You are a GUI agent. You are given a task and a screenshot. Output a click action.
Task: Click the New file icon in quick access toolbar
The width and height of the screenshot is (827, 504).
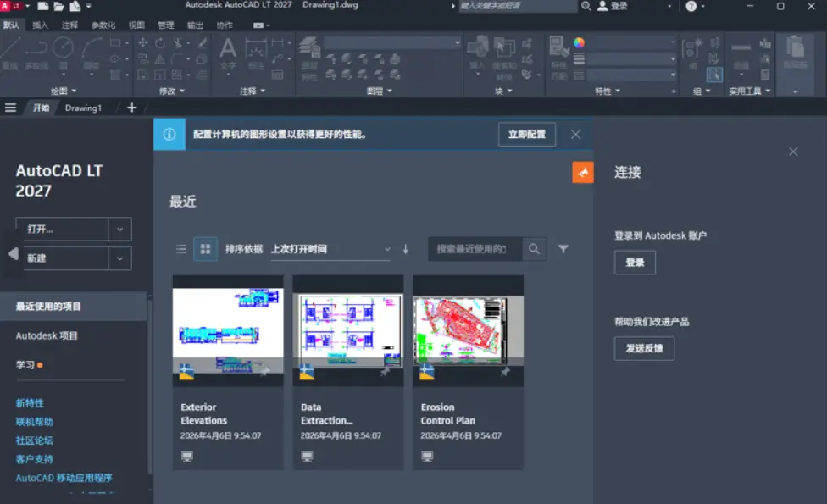click(x=42, y=6)
